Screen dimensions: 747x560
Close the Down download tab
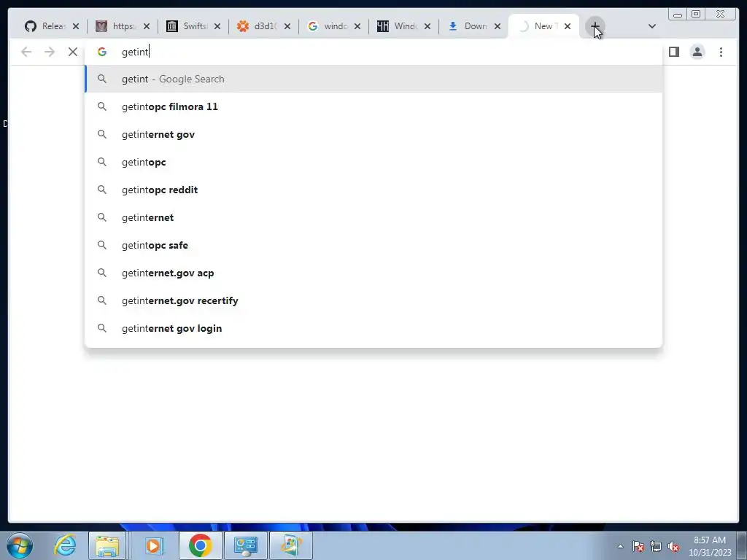tap(498, 26)
